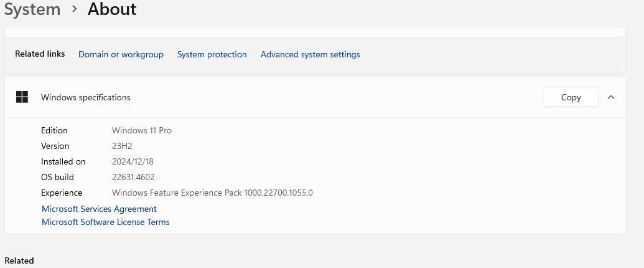
Task: Click the About page heading
Action: coord(112,9)
